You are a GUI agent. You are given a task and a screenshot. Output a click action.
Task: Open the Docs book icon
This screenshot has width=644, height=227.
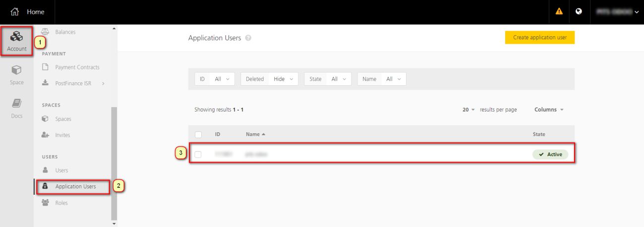pos(16,104)
